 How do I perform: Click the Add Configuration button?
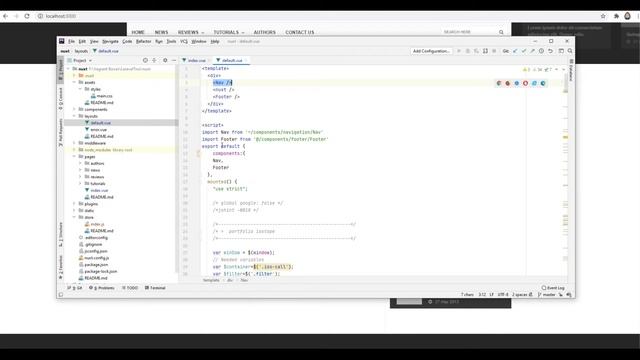pyautogui.click(x=431, y=51)
